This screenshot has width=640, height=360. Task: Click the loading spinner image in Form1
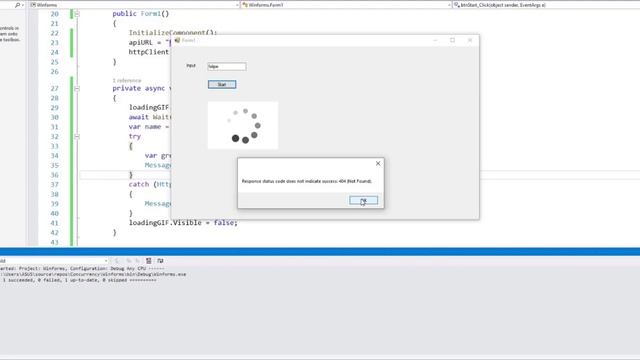click(243, 125)
